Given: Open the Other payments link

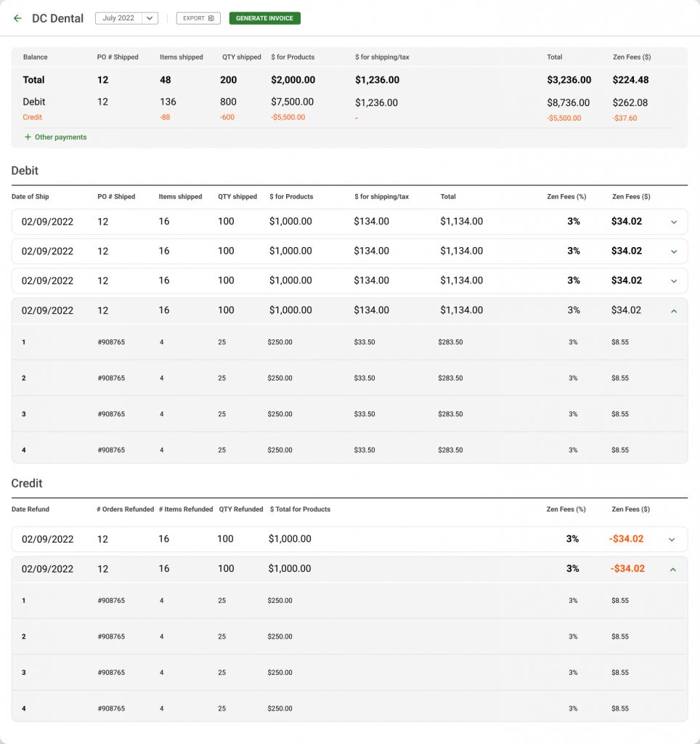Looking at the screenshot, I should (x=60, y=137).
